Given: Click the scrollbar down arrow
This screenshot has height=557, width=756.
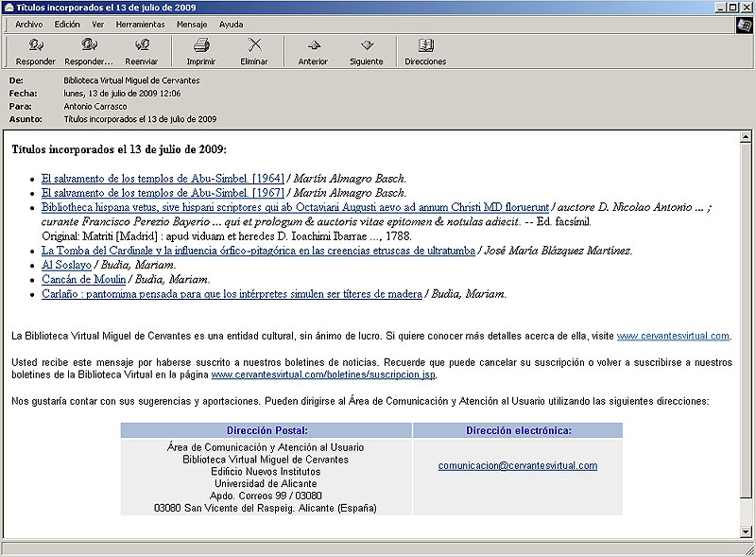Looking at the screenshot, I should coord(746,531).
